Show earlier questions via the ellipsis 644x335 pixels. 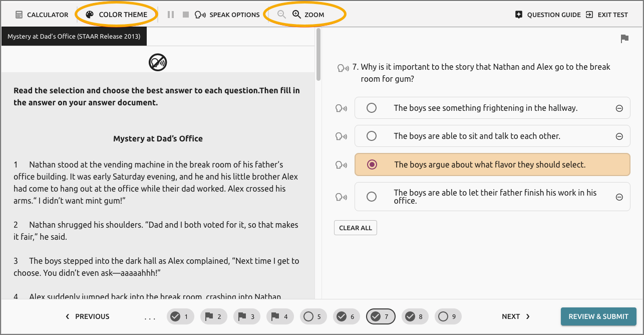[x=150, y=317]
